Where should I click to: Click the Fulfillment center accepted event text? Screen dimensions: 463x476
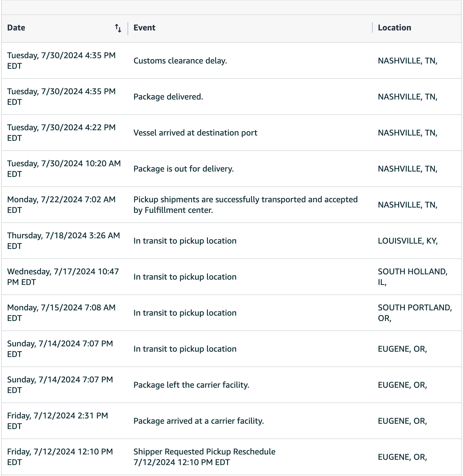point(245,205)
